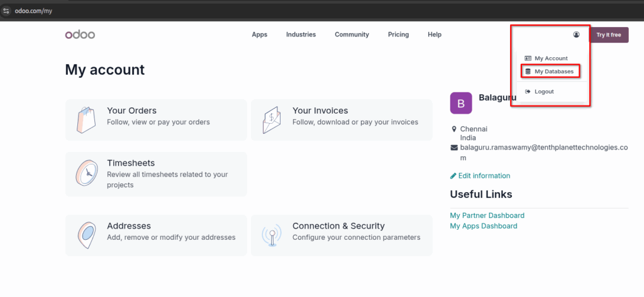This screenshot has width=644, height=297.
Task: Click the purple B avatar
Action: [461, 103]
